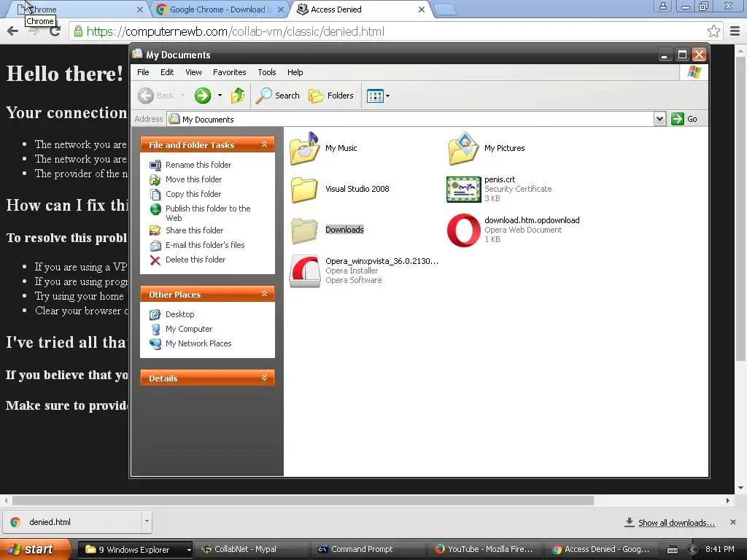The image size is (747, 560).
Task: Click the folder icon in the address bar
Action: pos(174,119)
